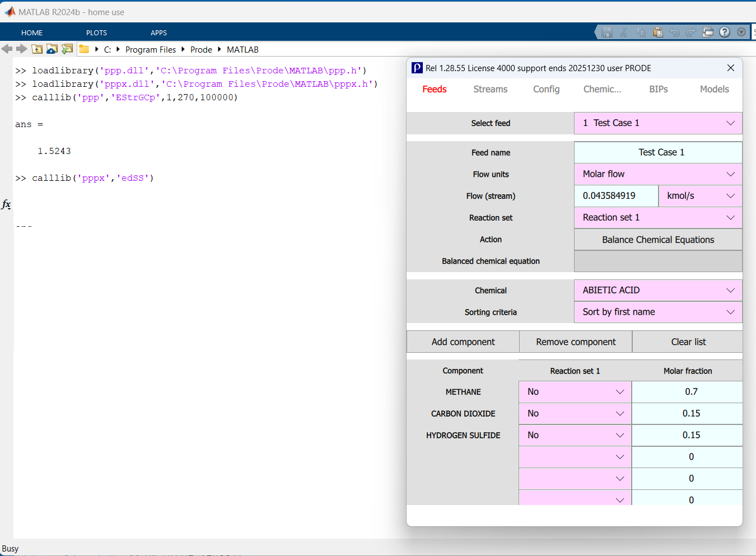Click the Cut scissors icon
The image size is (756, 556).
(624, 32)
